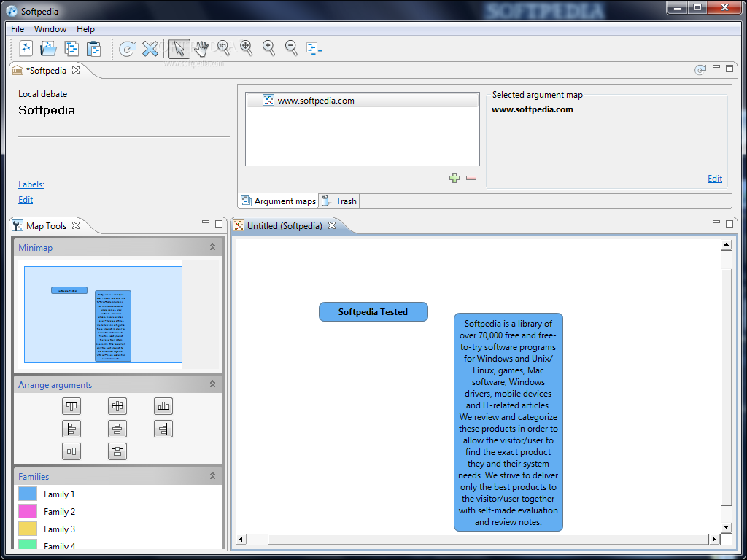The width and height of the screenshot is (747, 560).
Task: Align arguments to horizontal center
Action: coord(117,429)
